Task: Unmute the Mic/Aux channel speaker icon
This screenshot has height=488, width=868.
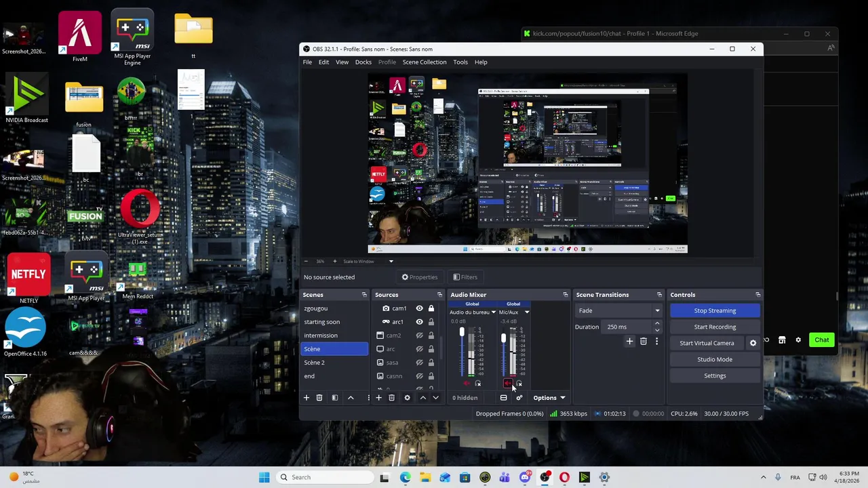Action: point(507,384)
